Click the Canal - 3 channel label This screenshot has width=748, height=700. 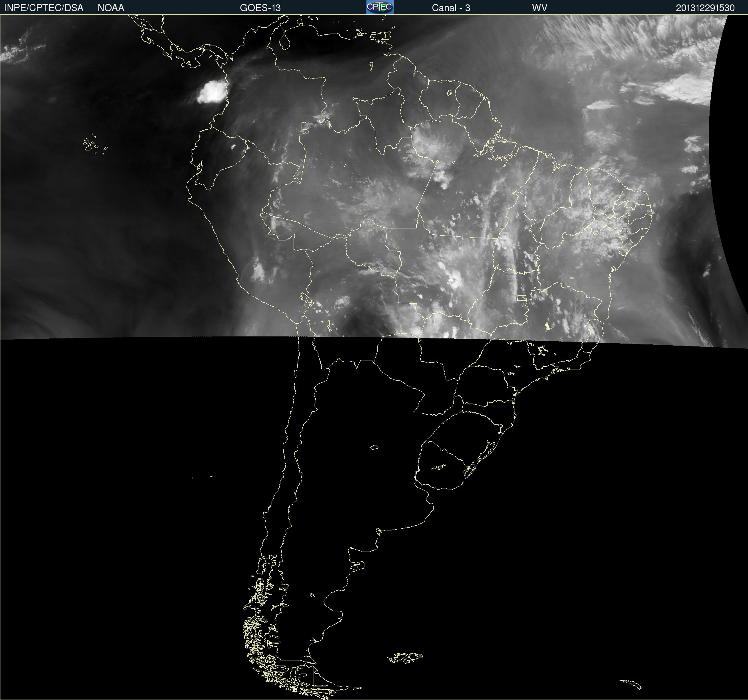451,8
